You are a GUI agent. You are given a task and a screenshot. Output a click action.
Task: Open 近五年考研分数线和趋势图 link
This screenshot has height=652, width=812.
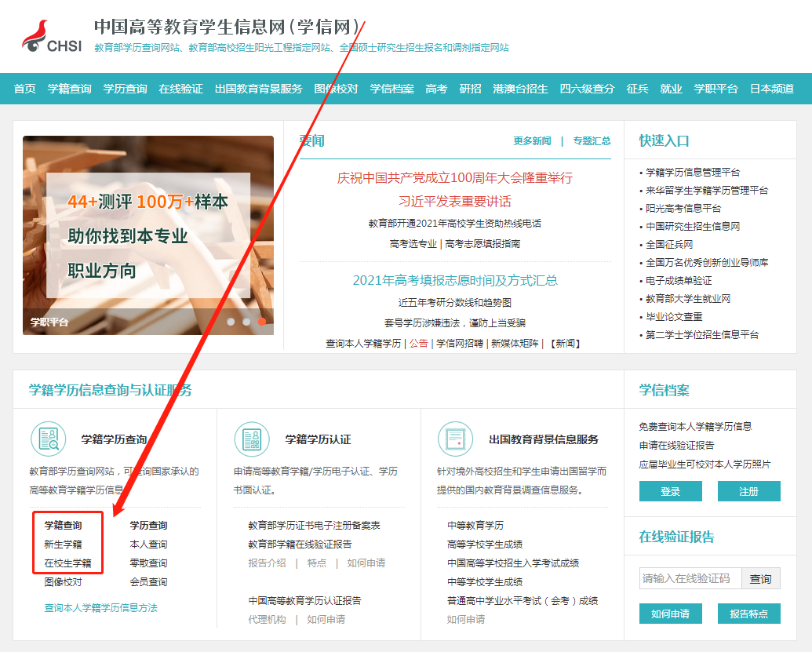pos(455,302)
